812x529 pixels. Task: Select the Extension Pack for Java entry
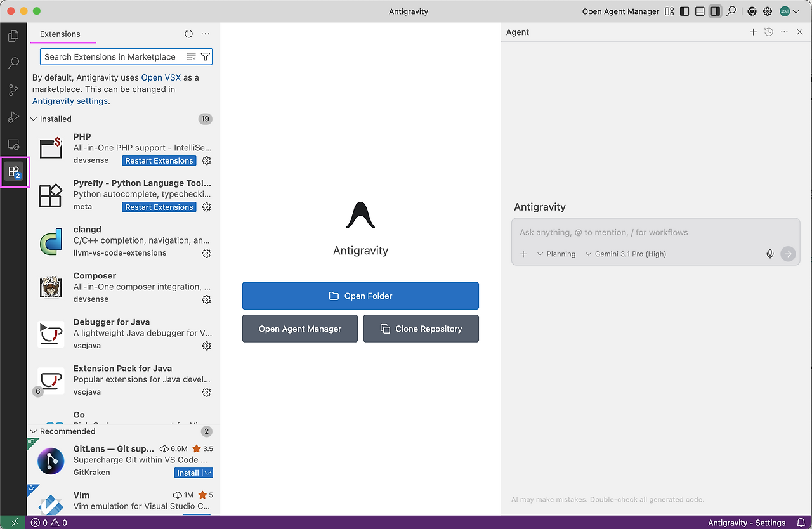pyautogui.click(x=124, y=380)
